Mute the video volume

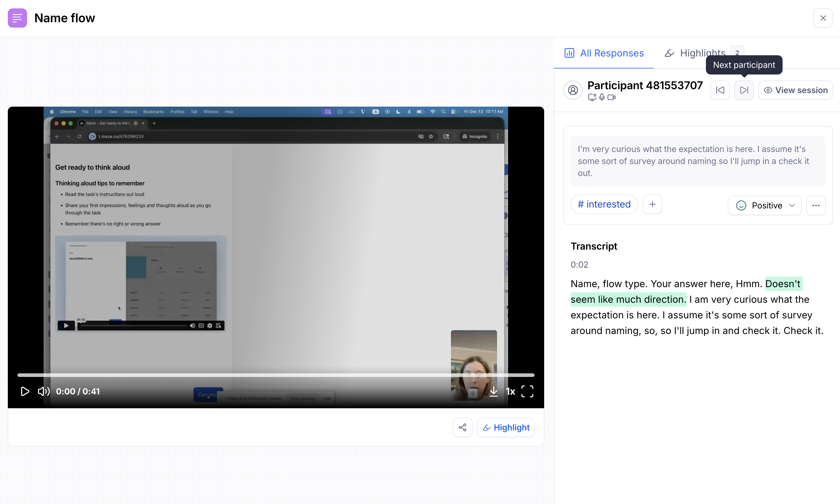coord(44,391)
